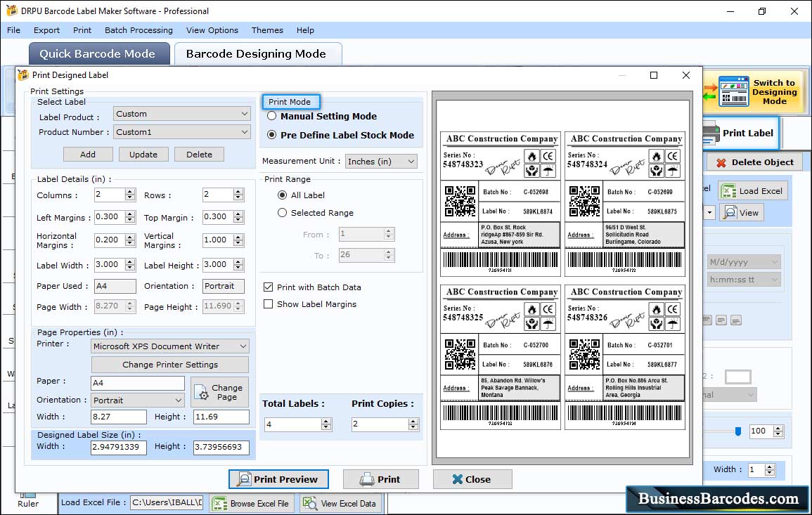Click the Switch to Designing Mode icon

coord(733,91)
